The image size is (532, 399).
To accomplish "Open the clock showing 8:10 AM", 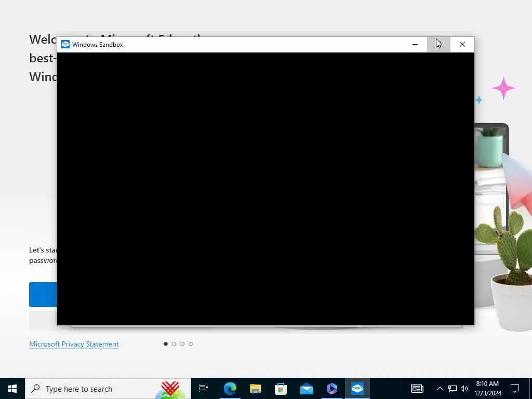I will pyautogui.click(x=487, y=389).
